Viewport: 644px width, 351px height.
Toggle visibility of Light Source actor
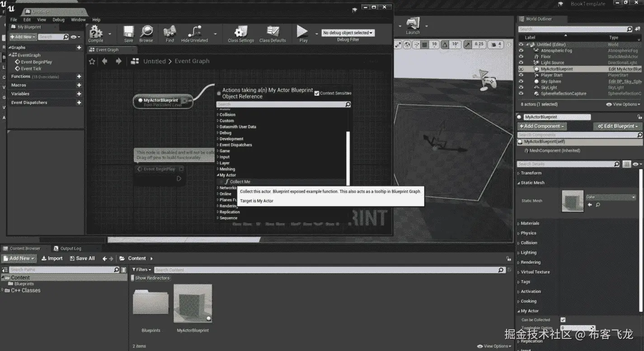coord(521,63)
